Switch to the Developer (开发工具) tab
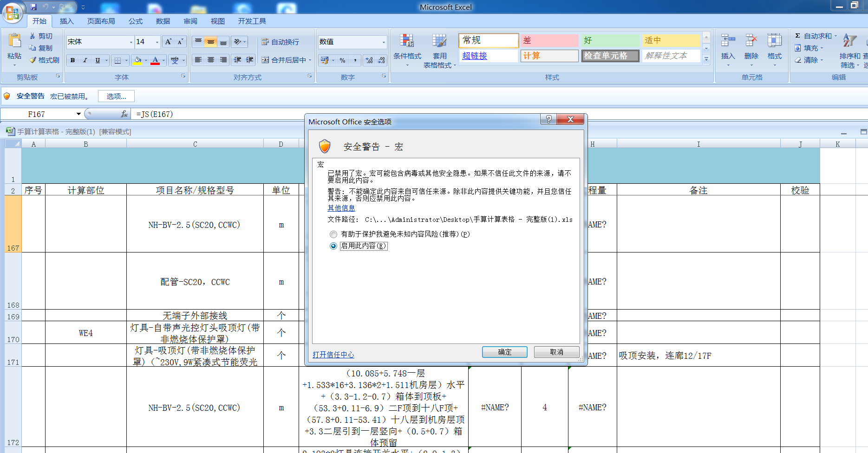This screenshot has height=453, width=868. click(x=252, y=21)
